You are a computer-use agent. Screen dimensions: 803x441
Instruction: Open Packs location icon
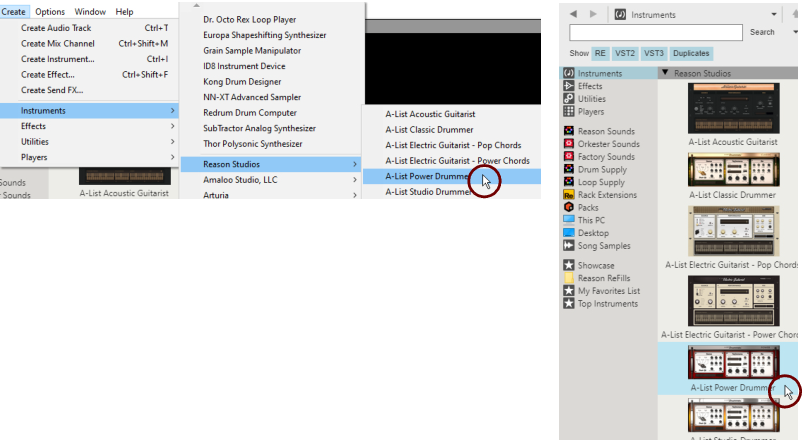pyautogui.click(x=568, y=207)
